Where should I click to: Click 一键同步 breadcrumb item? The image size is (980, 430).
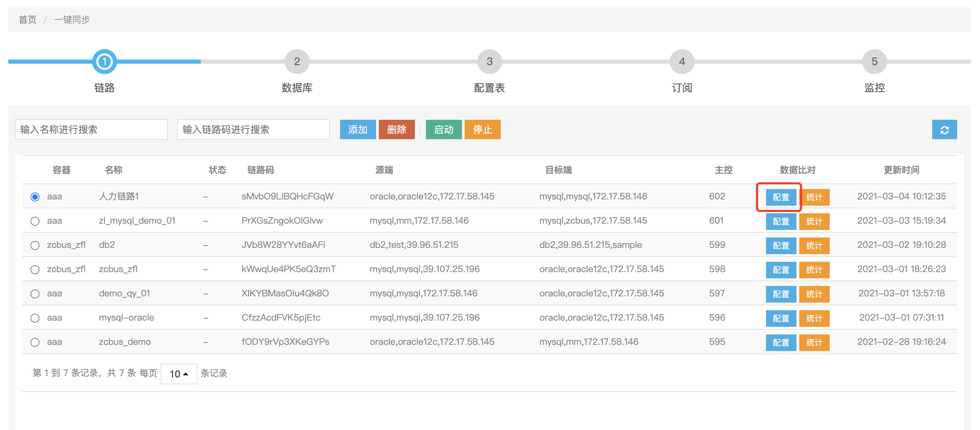pos(72,20)
